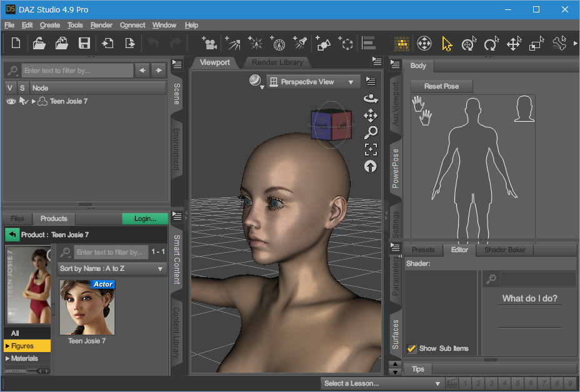
Task: Select the Translate tool in toolbar
Action: (514, 44)
